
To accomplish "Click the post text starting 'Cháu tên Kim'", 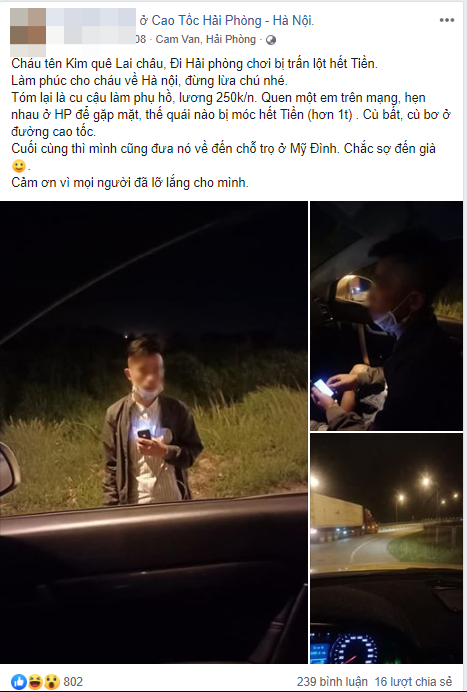I will coord(194,64).
